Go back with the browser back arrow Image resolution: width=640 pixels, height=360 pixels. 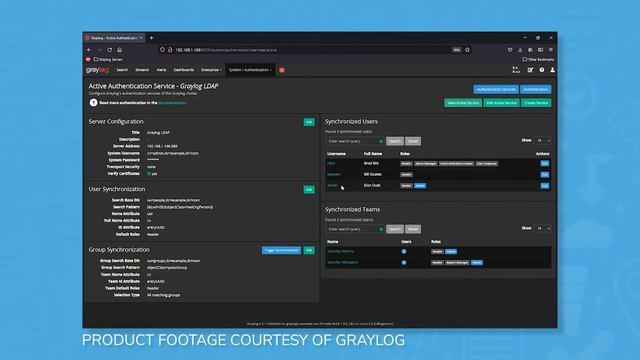tap(89, 50)
